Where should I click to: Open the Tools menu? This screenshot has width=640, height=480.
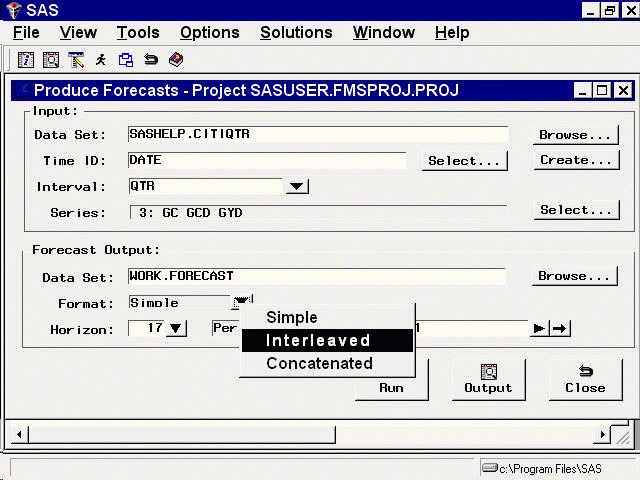pyautogui.click(x=138, y=32)
